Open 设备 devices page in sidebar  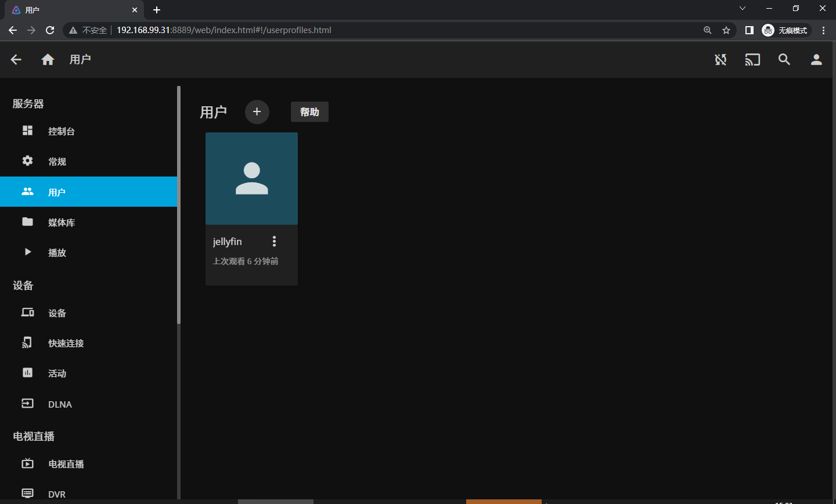pos(57,313)
